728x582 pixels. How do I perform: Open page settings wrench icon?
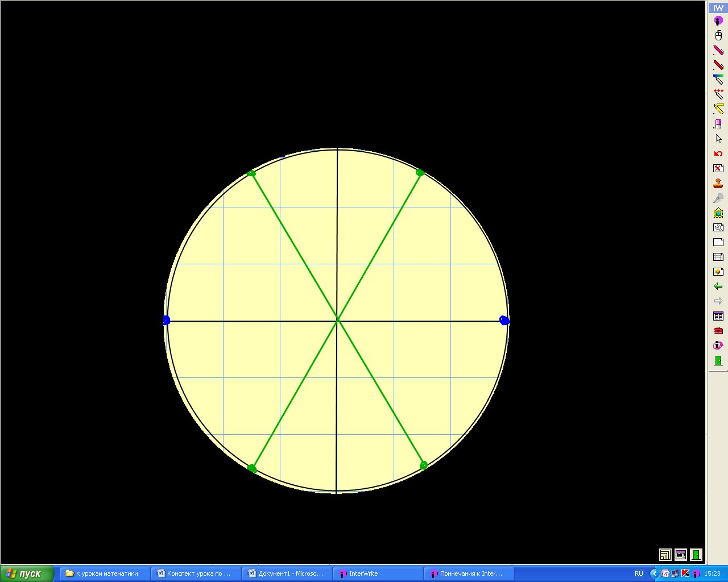(718, 227)
